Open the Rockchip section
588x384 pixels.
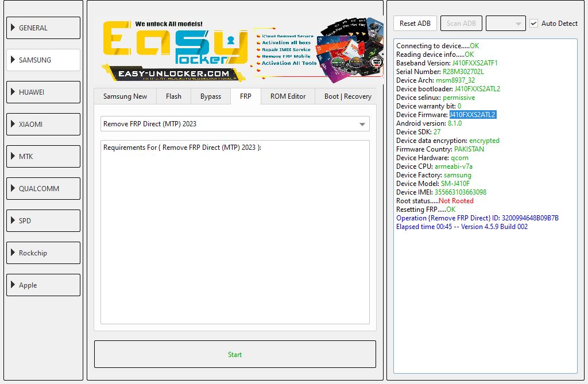pyautogui.click(x=43, y=253)
